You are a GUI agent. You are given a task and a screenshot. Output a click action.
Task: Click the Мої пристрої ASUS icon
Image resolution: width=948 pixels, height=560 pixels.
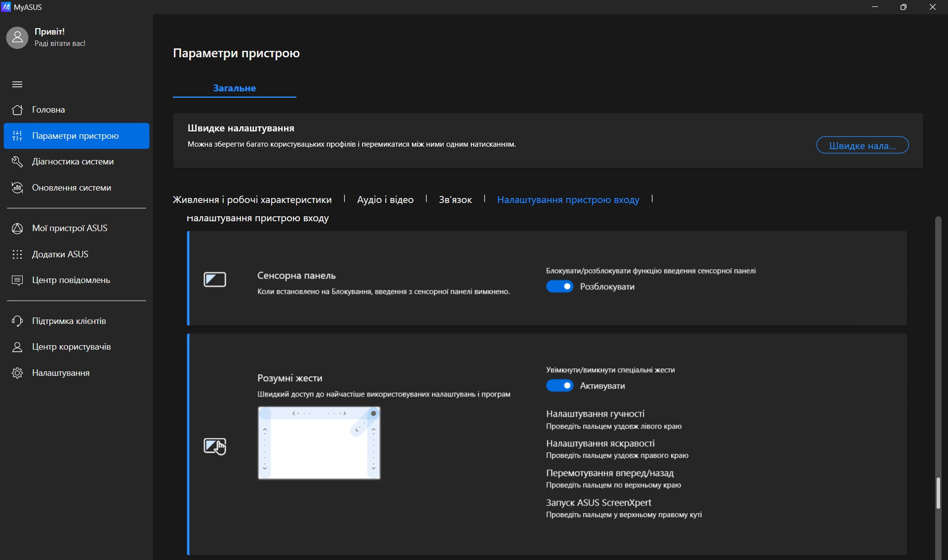17,228
